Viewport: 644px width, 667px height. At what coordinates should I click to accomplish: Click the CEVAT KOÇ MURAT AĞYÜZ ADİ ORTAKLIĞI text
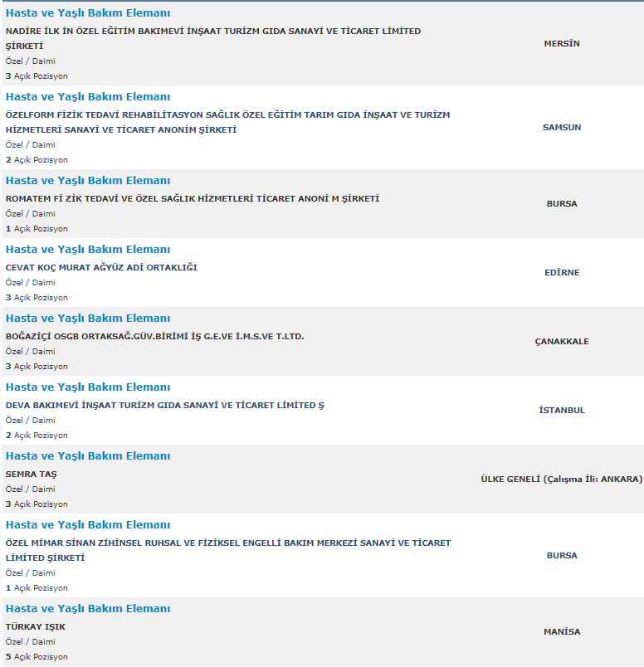tap(101, 268)
